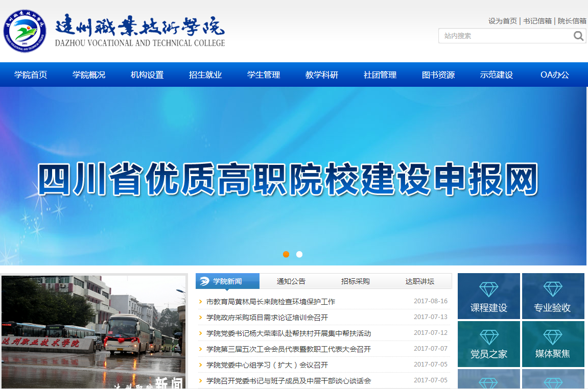Viewport: 588px width, 389px height.
Task: Expand the 机构设置 navigation menu
Action: coord(147,75)
